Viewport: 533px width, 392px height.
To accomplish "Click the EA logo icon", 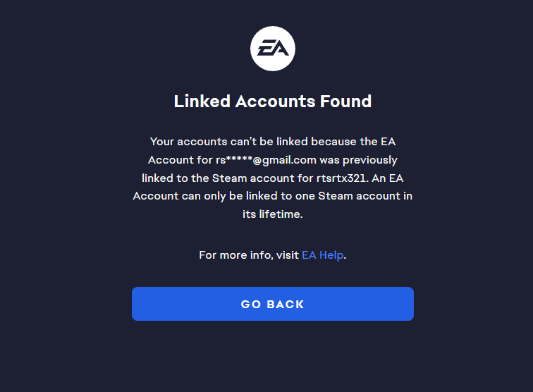I will tap(273, 49).
